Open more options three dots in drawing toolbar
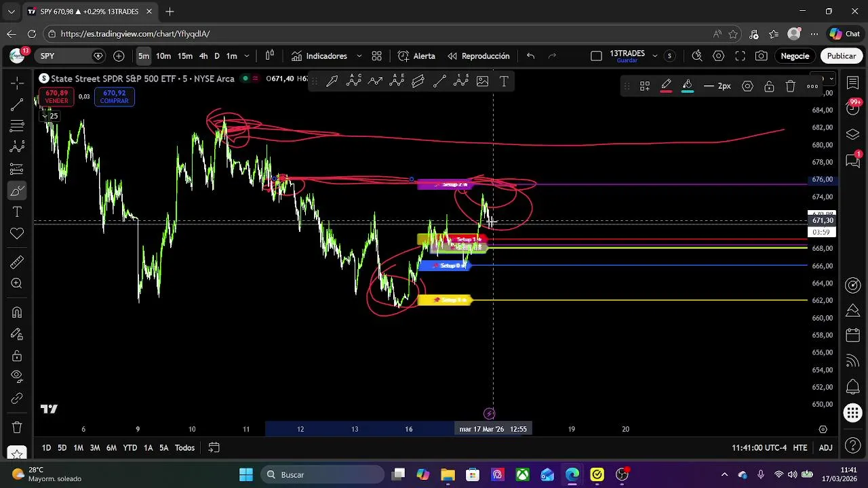Image resolution: width=868 pixels, height=488 pixels. 812,86
